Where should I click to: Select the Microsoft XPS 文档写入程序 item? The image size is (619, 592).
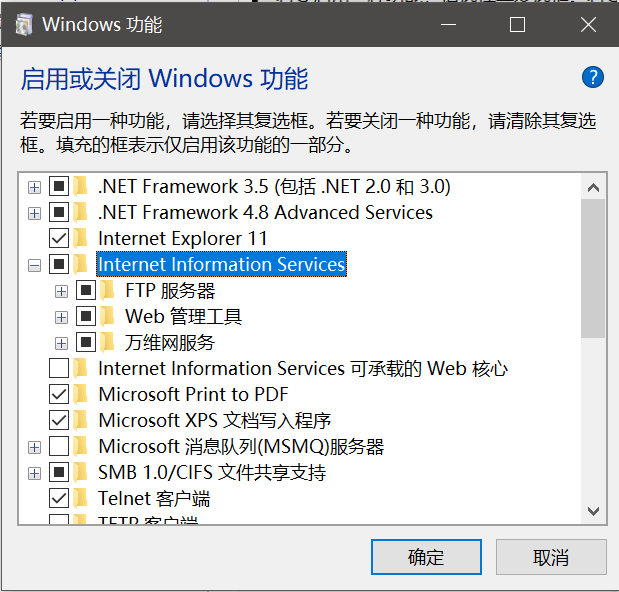click(214, 421)
